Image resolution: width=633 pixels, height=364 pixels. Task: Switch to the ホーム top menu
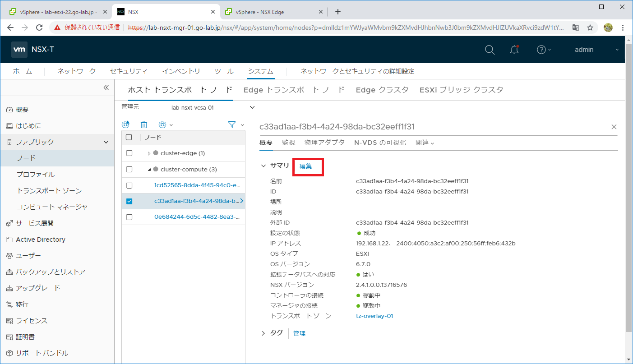tap(23, 71)
